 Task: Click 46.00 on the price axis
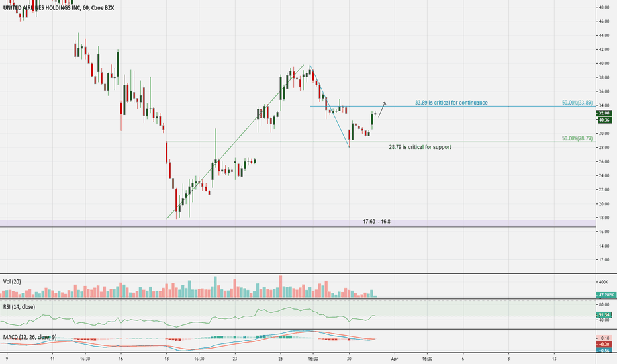(x=604, y=21)
